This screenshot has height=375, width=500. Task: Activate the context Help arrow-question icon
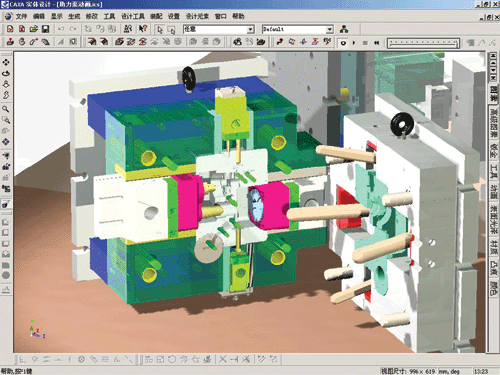point(143,29)
